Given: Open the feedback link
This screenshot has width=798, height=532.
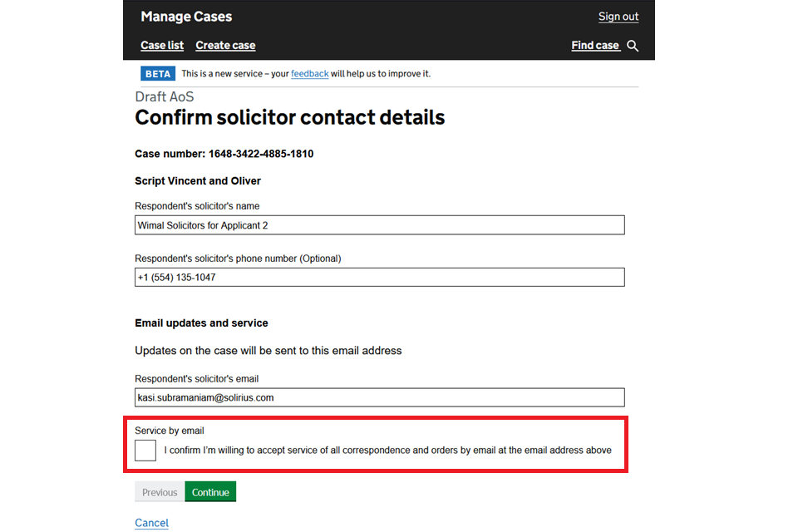Looking at the screenshot, I should (309, 74).
